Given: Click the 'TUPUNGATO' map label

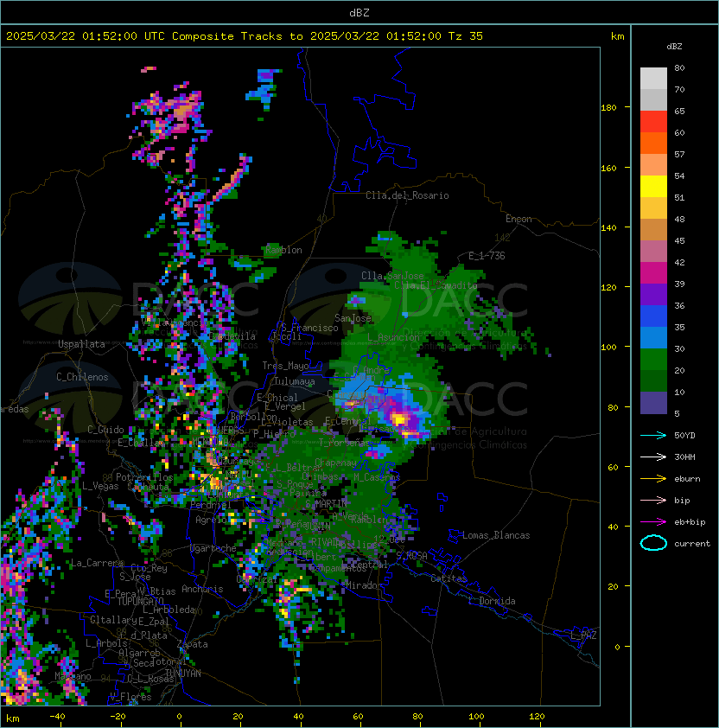Looking at the screenshot, I should pos(140,601).
